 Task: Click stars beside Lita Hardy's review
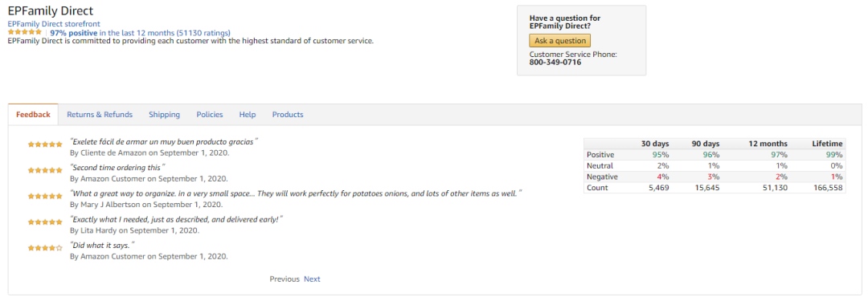(45, 222)
